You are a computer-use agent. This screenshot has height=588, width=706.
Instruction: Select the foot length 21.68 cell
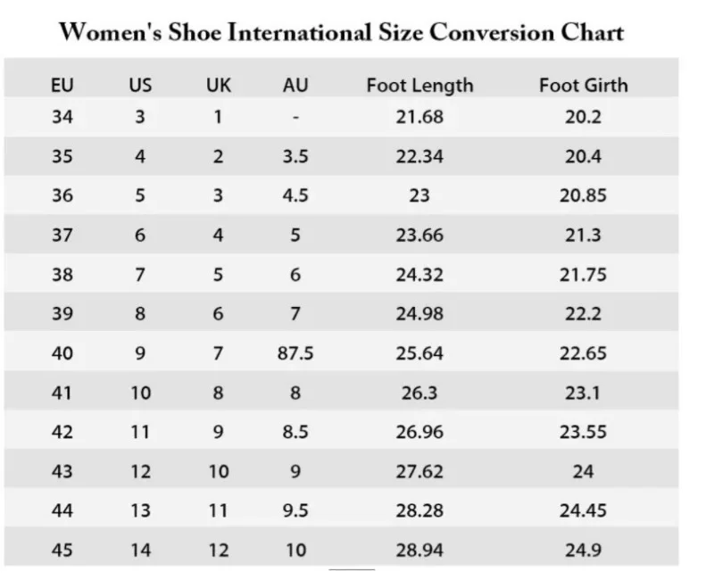click(419, 116)
